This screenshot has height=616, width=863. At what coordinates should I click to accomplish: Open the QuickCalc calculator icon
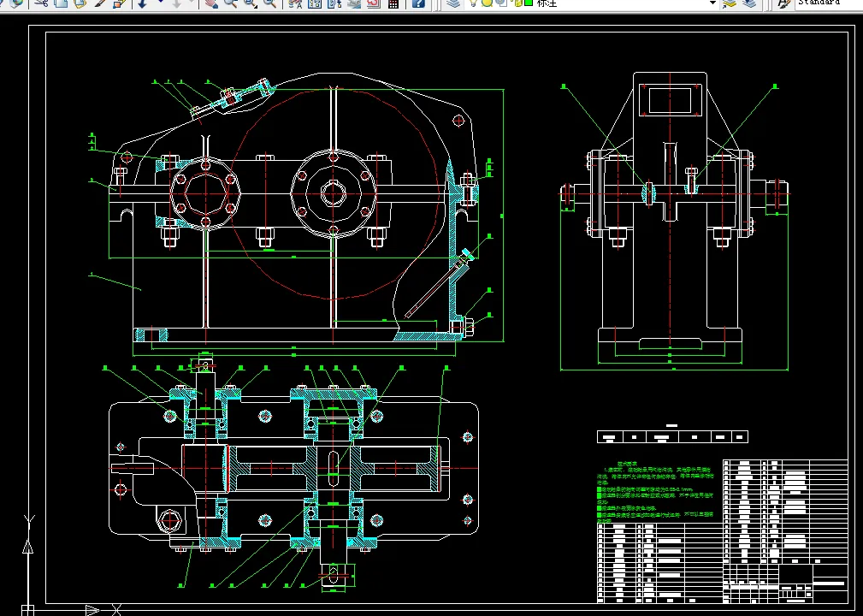[393, 3]
